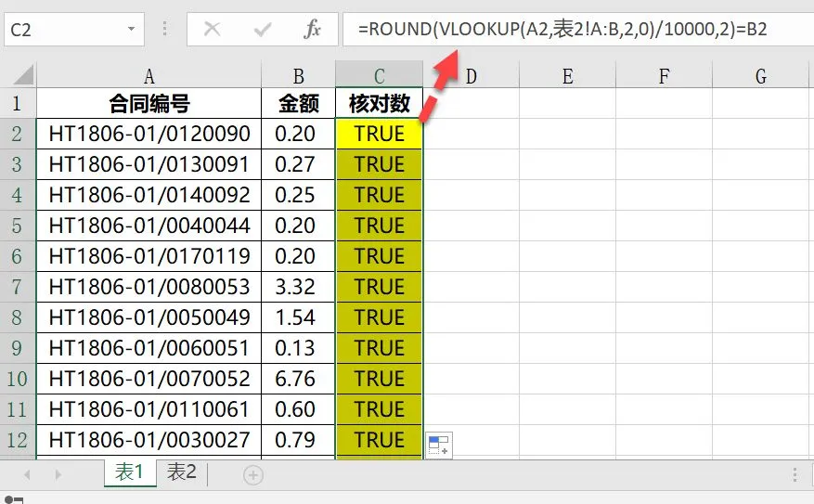Screen dimensions: 814x504
Task: Switch to the 表2 sheet tab
Action: [x=182, y=472]
